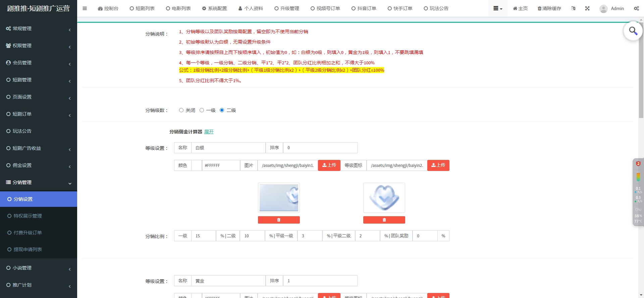Click the fullscreen expand icon in header
Viewport: 644px width, 298px height.
587,8
